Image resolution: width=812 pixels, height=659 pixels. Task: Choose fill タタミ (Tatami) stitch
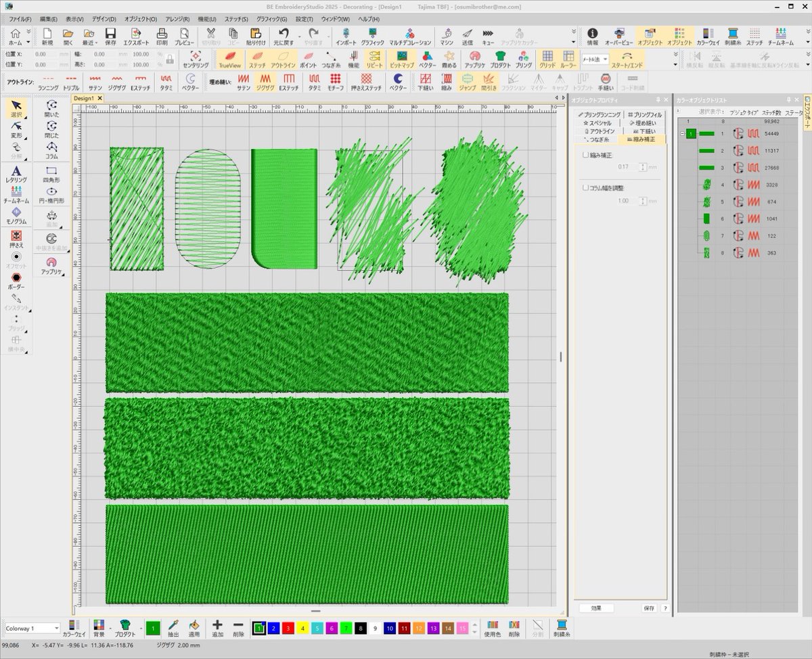click(x=315, y=83)
